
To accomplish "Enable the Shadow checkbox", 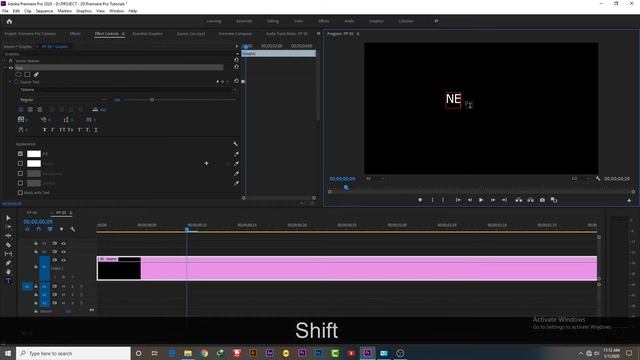I will 20,183.
